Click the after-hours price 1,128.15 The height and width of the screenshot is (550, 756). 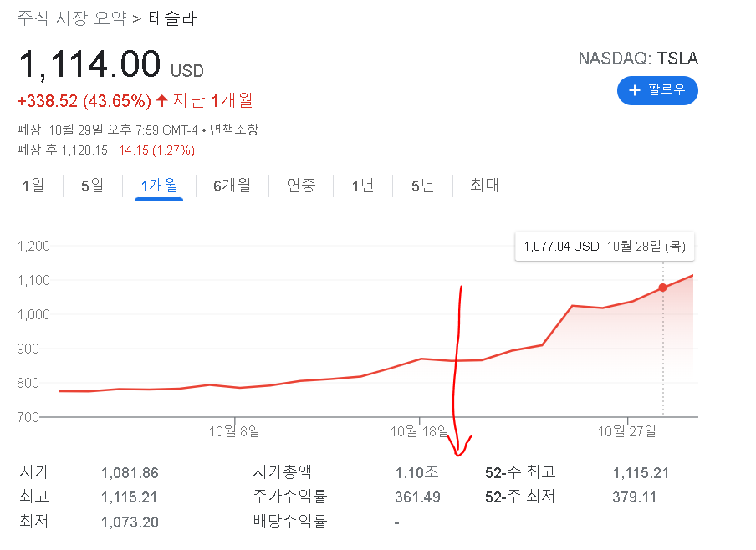pos(84,150)
